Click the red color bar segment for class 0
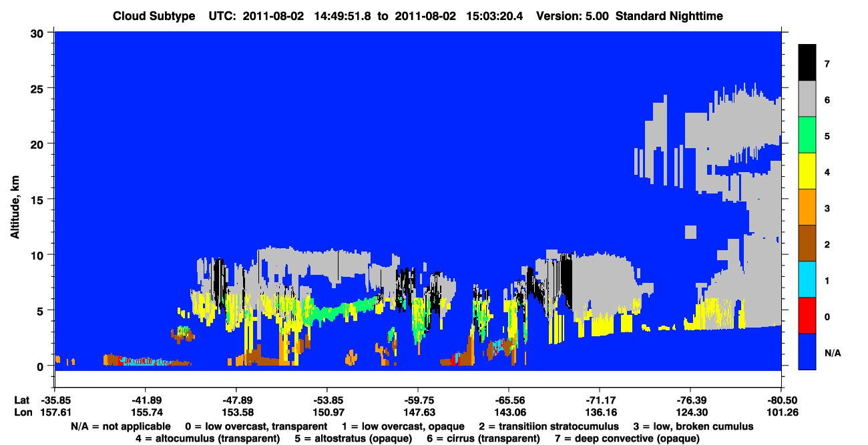 pos(807,316)
